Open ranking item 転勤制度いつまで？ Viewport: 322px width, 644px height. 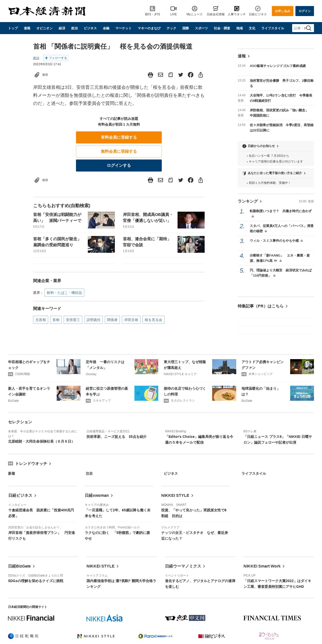(x=281, y=211)
